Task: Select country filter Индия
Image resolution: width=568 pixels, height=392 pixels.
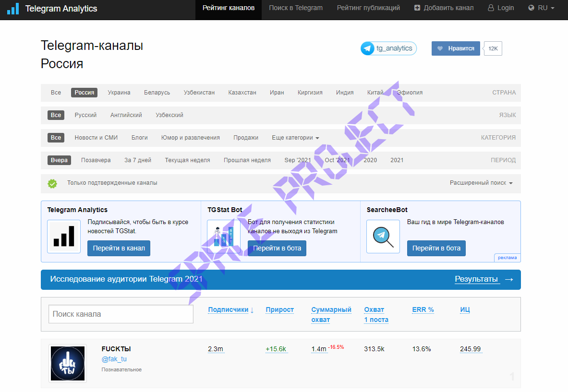Action: click(345, 93)
